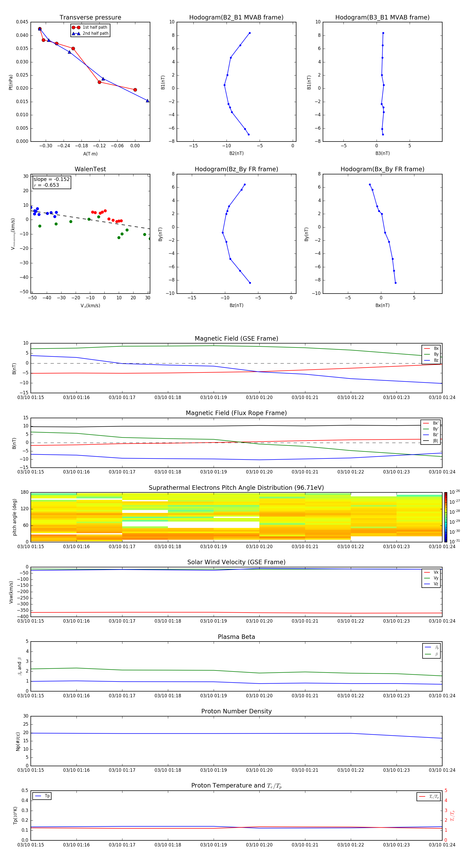Select the Bx' legend entry
473x868 pixels.
[x=431, y=423]
